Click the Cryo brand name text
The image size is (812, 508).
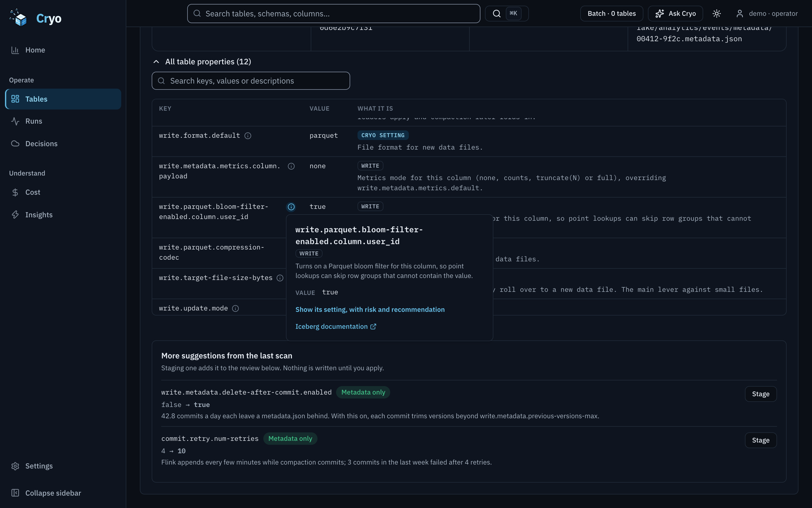(x=49, y=18)
